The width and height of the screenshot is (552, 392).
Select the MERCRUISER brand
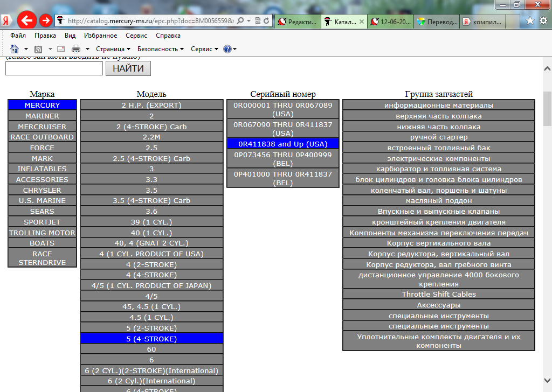coord(42,127)
